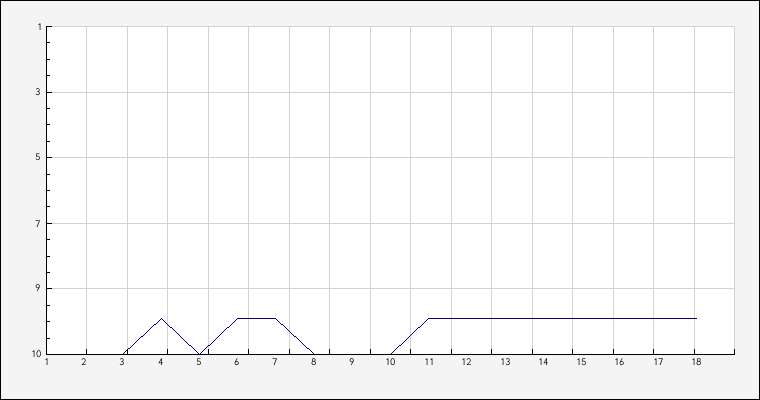Screen dimensions: 760x400
Task: Click the x-axis label 17
Action: 658,362
